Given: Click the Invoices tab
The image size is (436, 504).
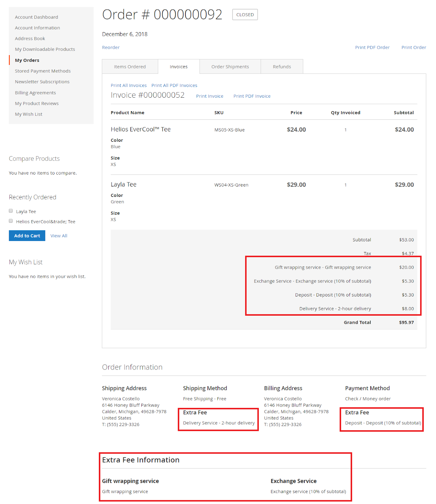Looking at the screenshot, I should (x=178, y=67).
